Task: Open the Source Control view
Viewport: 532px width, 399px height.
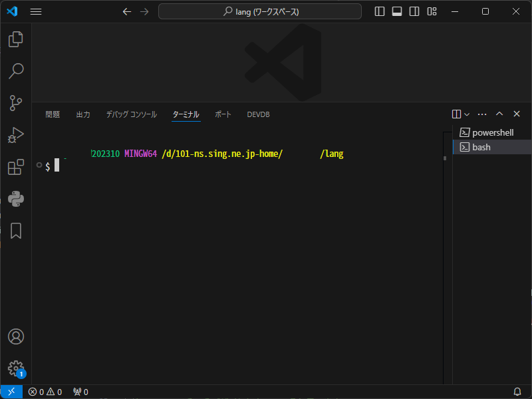Action: tap(15, 103)
